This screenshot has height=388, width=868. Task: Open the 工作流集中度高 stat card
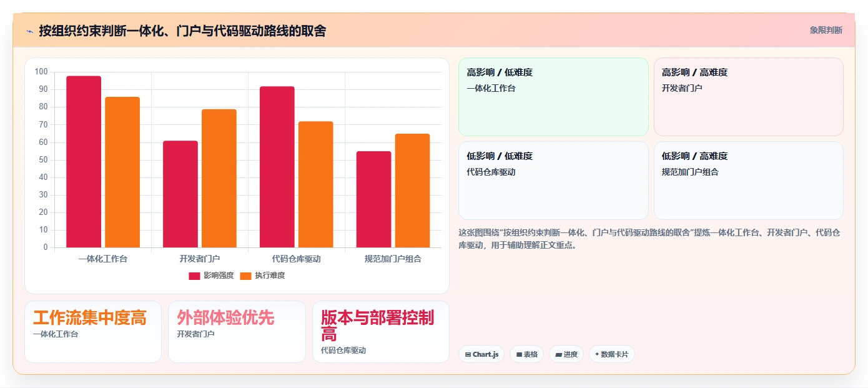point(93,332)
